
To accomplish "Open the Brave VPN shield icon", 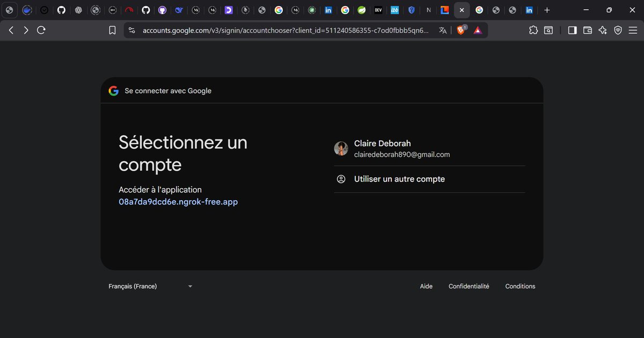I will click(x=618, y=31).
